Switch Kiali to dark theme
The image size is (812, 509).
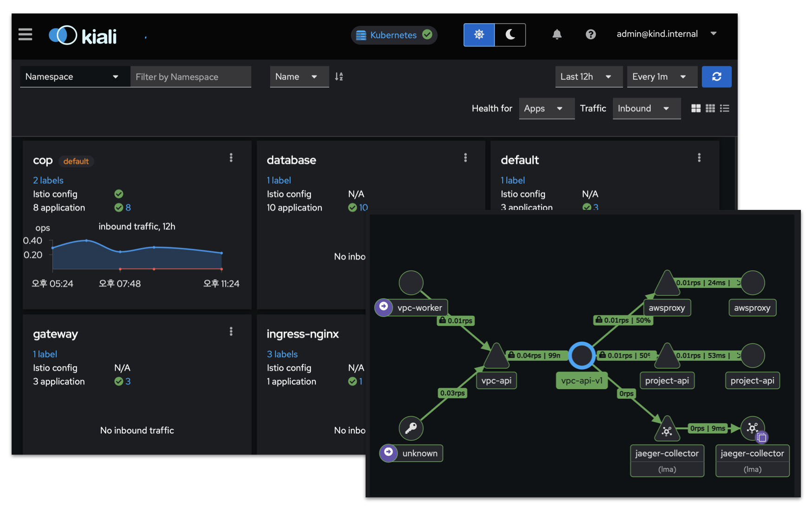click(510, 34)
